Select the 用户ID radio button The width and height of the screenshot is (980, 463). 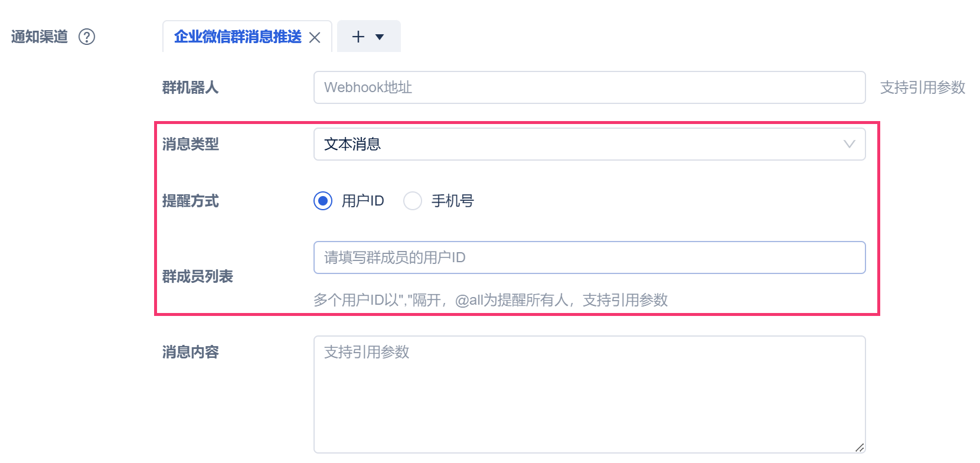click(323, 201)
